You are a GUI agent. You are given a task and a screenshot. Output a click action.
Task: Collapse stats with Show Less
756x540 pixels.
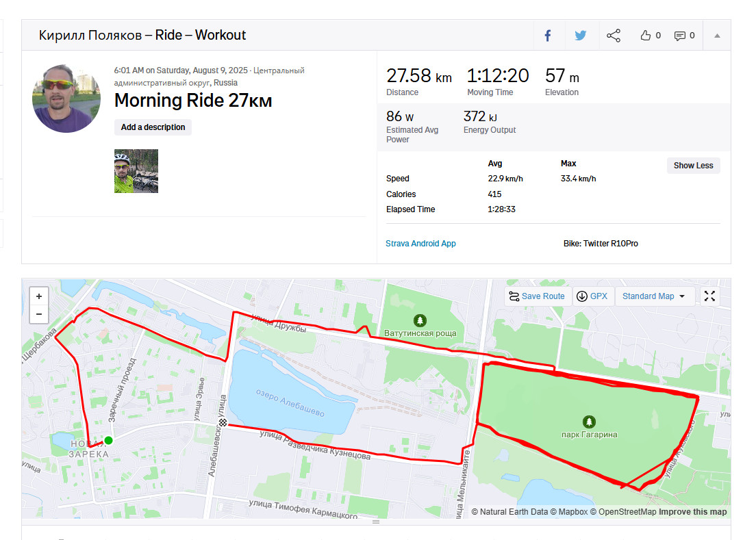tap(693, 166)
